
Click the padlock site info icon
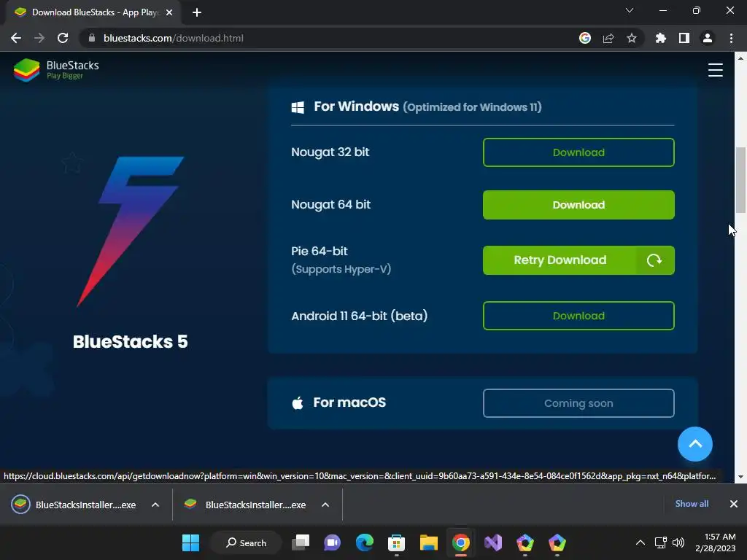click(92, 38)
